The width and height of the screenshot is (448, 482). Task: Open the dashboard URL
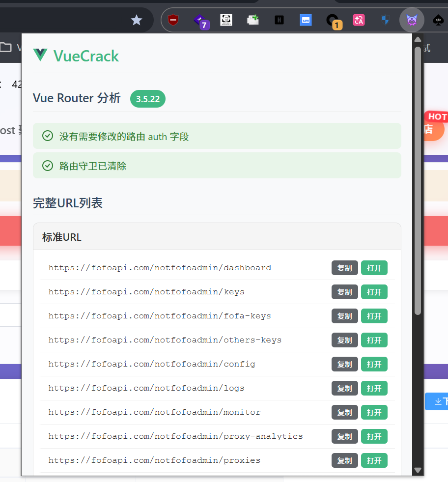(x=374, y=268)
